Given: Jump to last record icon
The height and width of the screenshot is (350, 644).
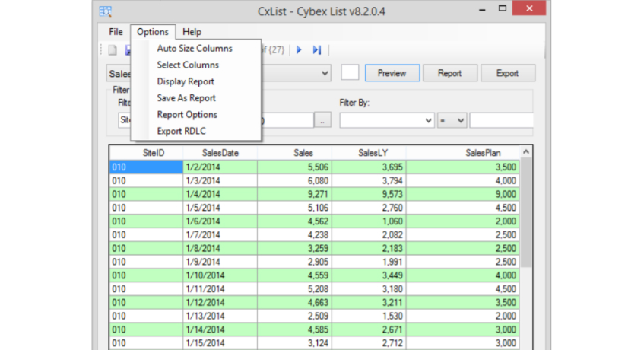Looking at the screenshot, I should click(316, 50).
